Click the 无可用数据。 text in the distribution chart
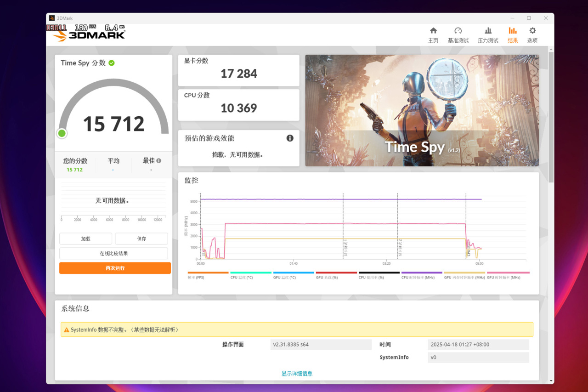 (x=113, y=201)
